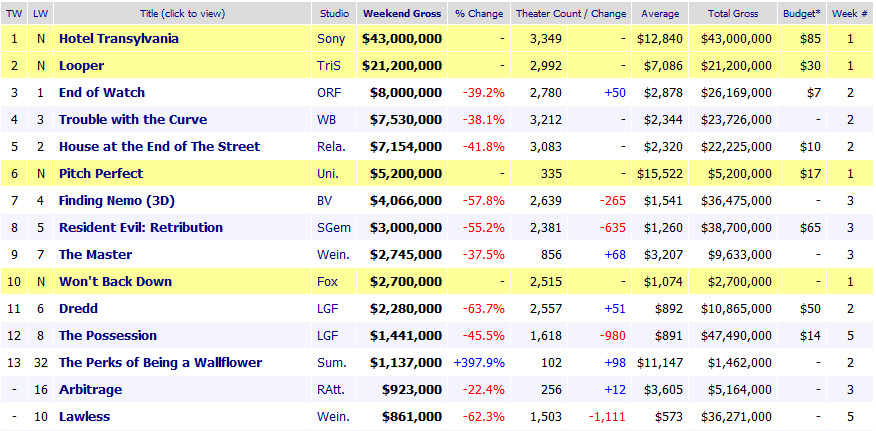
Task: Select the +397.9% change value
Action: (479, 363)
